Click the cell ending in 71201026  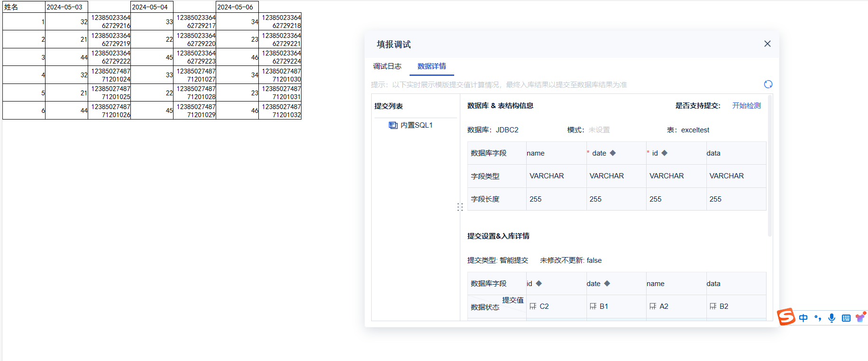pos(109,111)
